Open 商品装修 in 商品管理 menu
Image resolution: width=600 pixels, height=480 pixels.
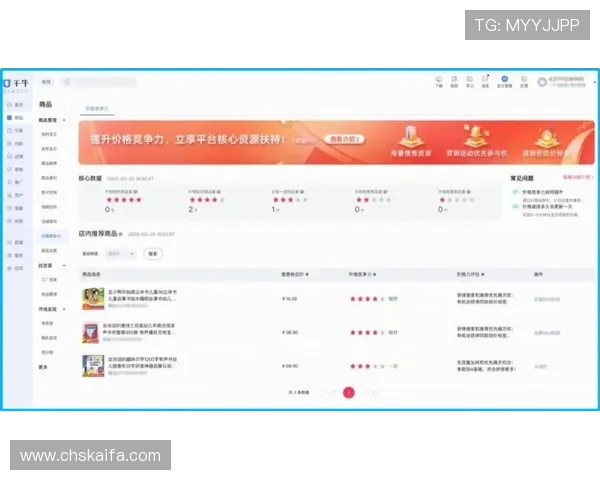(49, 163)
